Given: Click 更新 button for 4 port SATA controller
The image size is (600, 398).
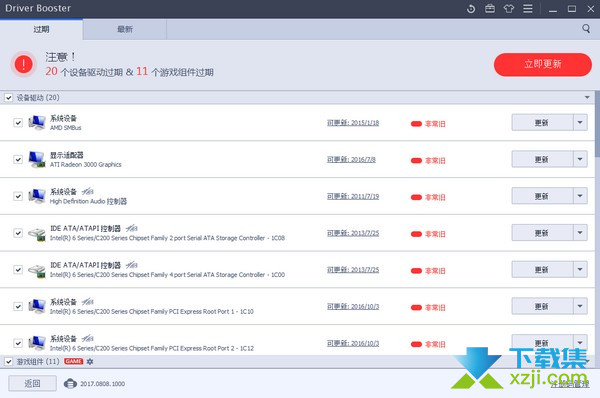Looking at the screenshot, I should tap(542, 269).
